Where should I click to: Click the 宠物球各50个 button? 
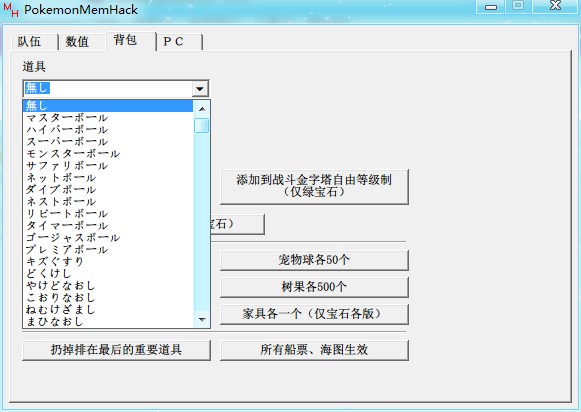[314, 260]
